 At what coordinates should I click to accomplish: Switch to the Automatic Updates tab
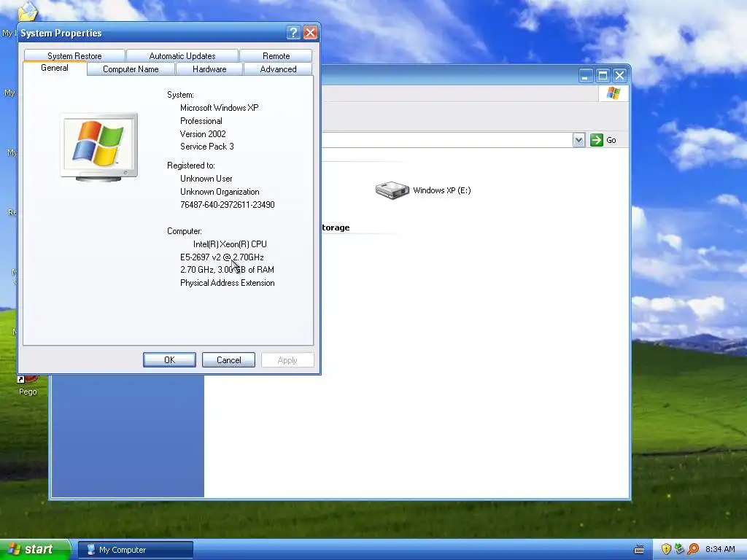click(x=182, y=55)
